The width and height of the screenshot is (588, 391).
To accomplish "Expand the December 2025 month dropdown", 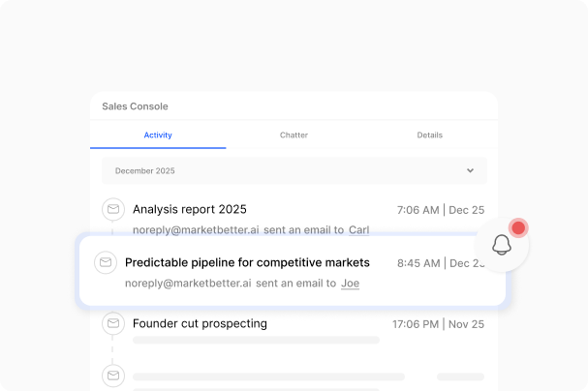I will coord(294,170).
